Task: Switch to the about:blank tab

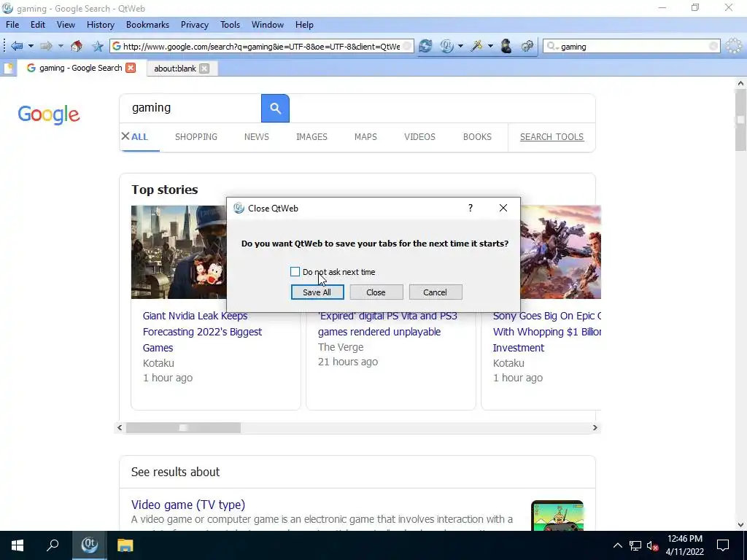Action: [x=175, y=69]
